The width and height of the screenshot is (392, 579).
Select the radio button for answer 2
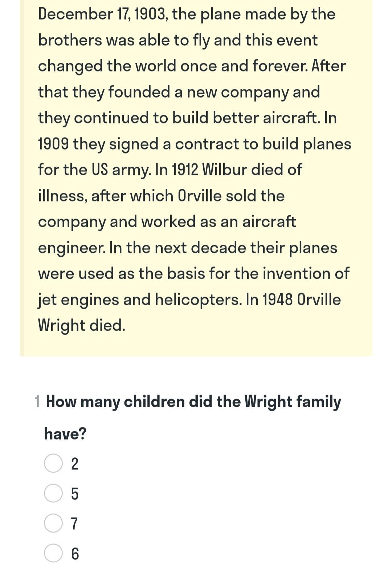pos(53,463)
